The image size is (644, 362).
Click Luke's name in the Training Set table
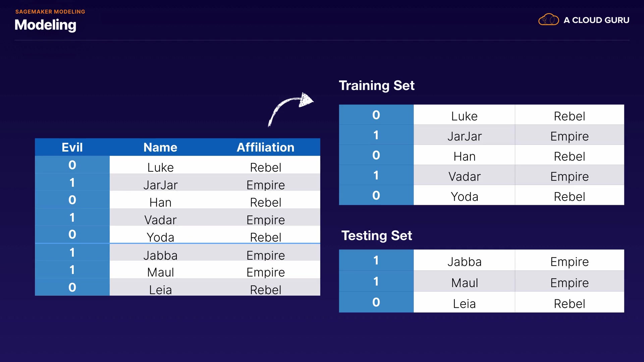click(x=464, y=116)
